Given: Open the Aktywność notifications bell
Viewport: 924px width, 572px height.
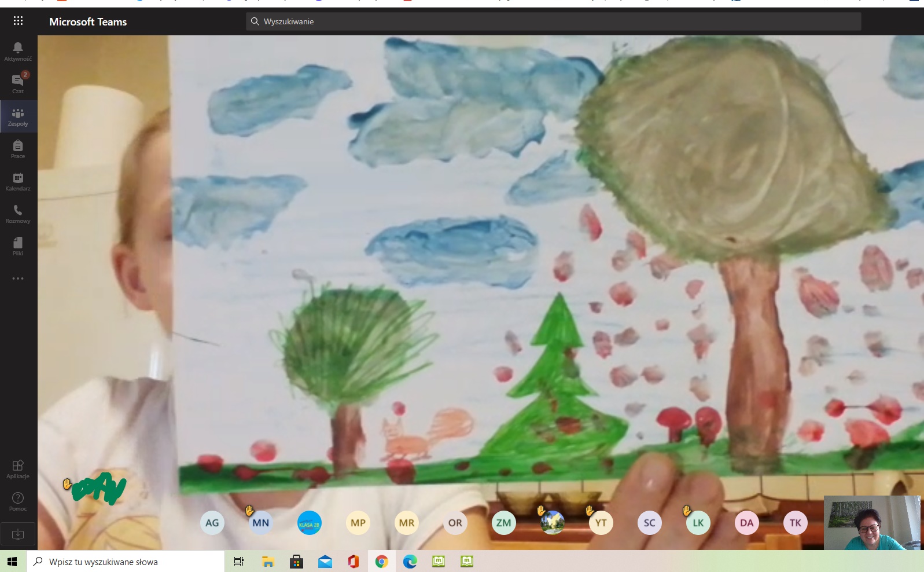Looking at the screenshot, I should [18, 51].
